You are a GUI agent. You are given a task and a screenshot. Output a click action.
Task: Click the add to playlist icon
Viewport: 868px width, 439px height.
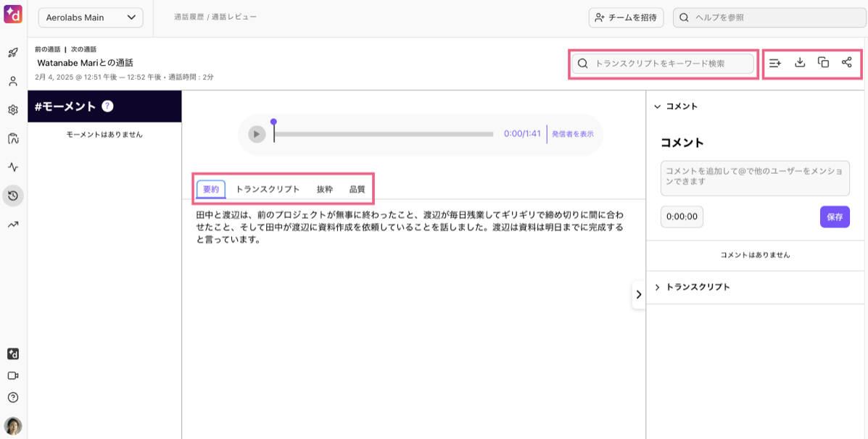pos(775,63)
